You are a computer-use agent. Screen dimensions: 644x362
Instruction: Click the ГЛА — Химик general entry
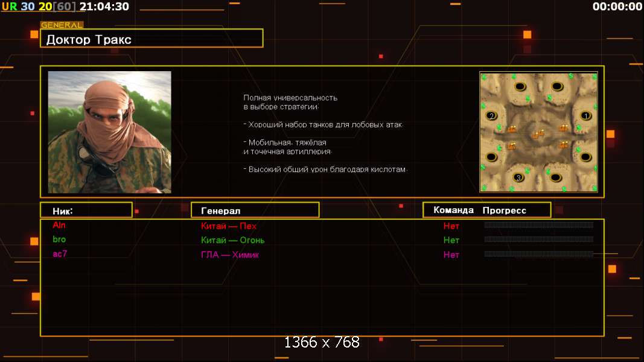click(x=230, y=255)
